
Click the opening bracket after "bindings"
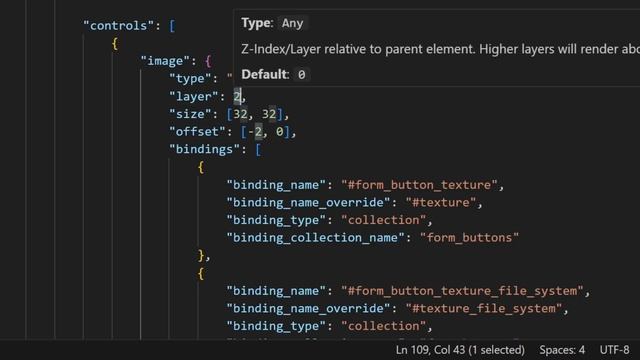[258, 149]
